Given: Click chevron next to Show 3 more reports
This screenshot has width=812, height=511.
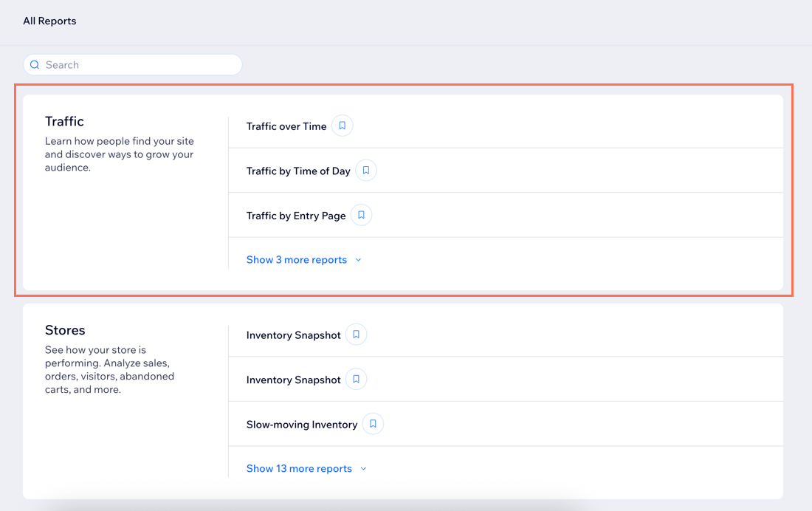Looking at the screenshot, I should pyautogui.click(x=358, y=260).
